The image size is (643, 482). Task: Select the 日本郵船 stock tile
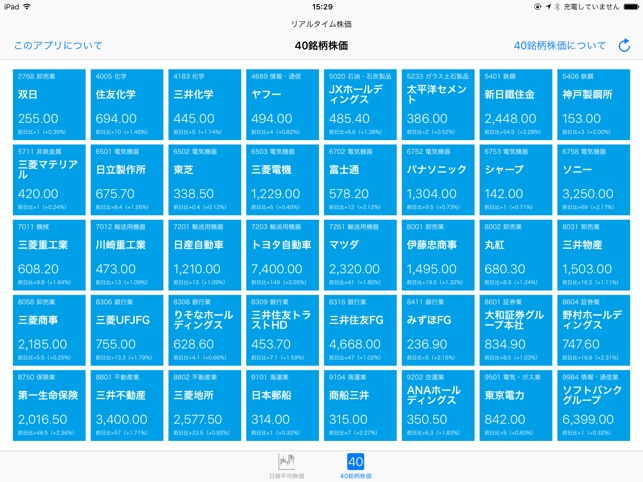(283, 406)
